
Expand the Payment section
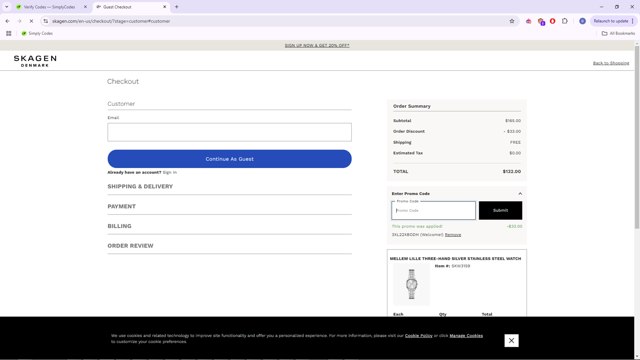(x=229, y=207)
